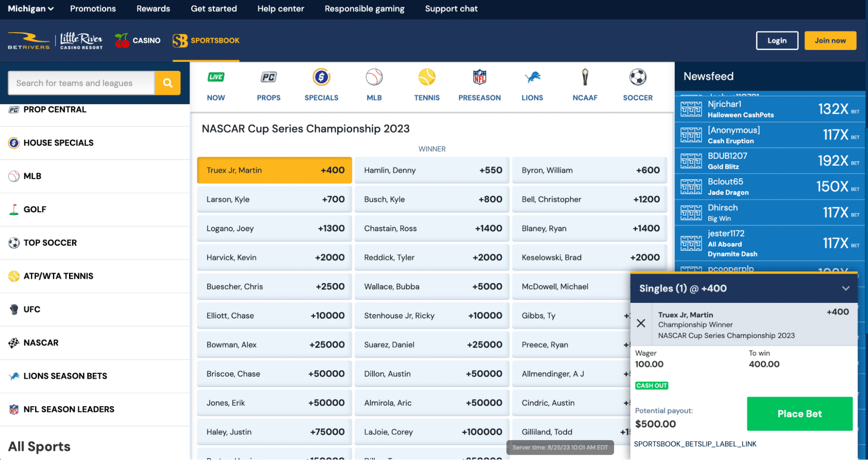This screenshot has width=868, height=460.
Task: Click slot icon beside [Anonymous] newsfeed entry
Action: [x=691, y=135]
